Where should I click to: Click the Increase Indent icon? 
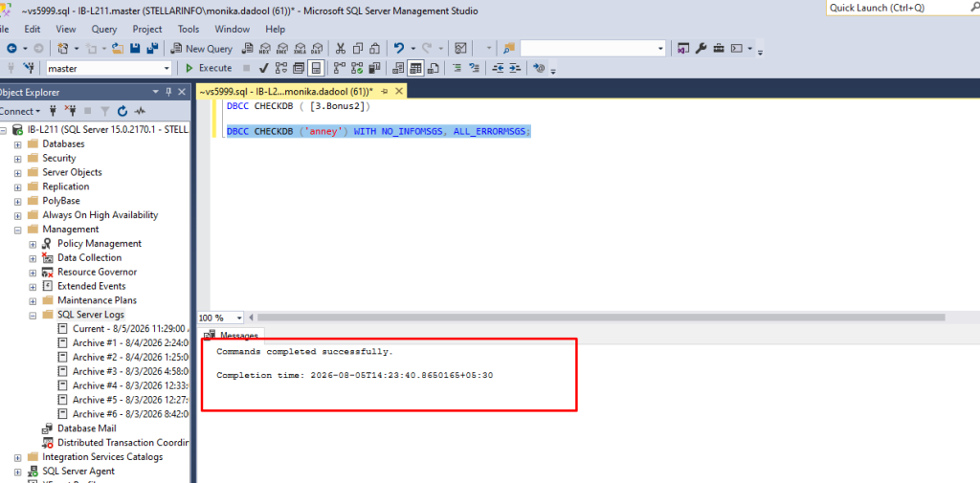(515, 68)
